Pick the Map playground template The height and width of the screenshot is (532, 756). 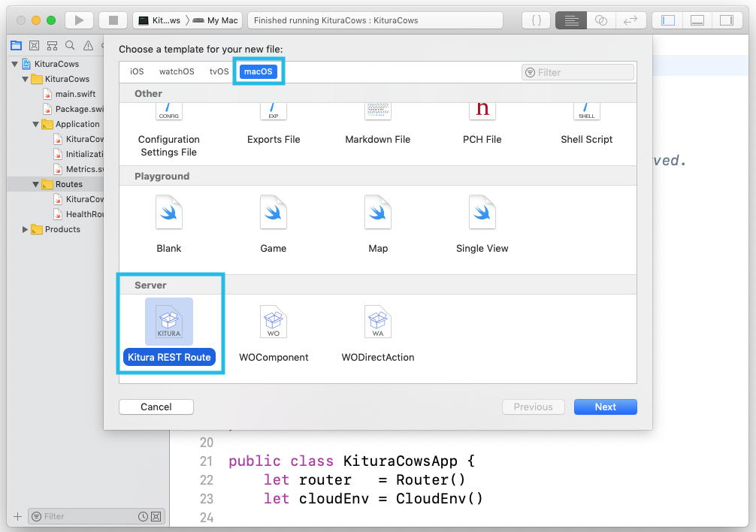click(378, 224)
